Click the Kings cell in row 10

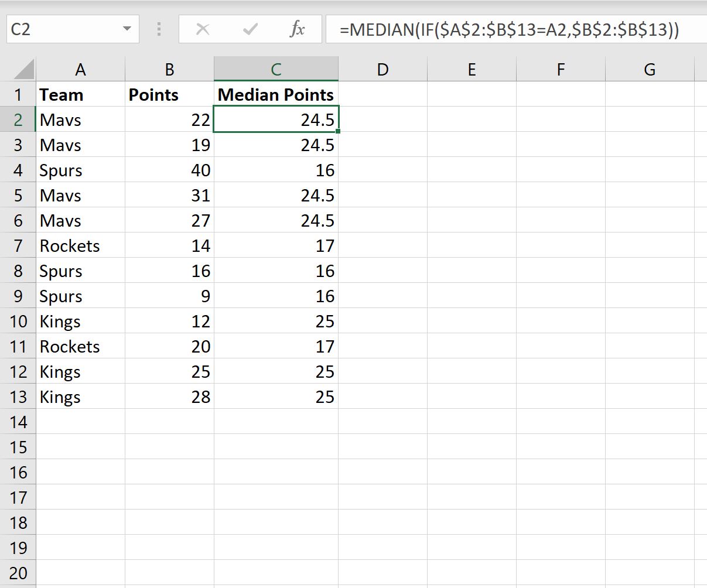pyautogui.click(x=80, y=321)
